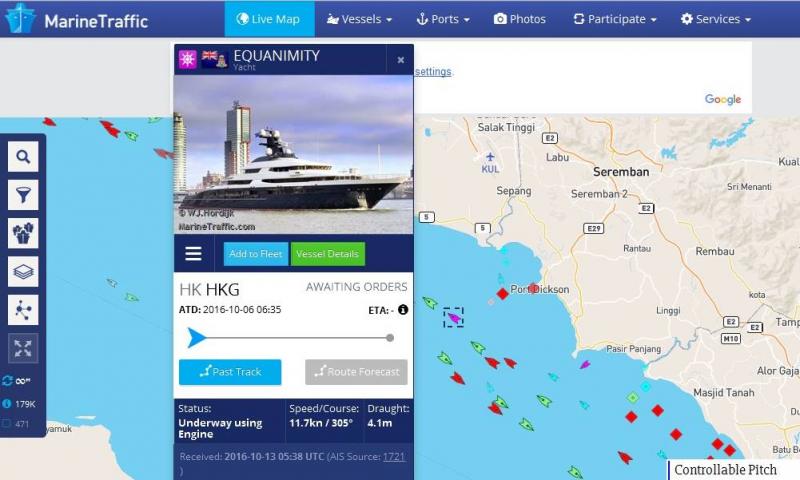Open the Photos menu item
The image size is (800, 480).
[x=520, y=19]
